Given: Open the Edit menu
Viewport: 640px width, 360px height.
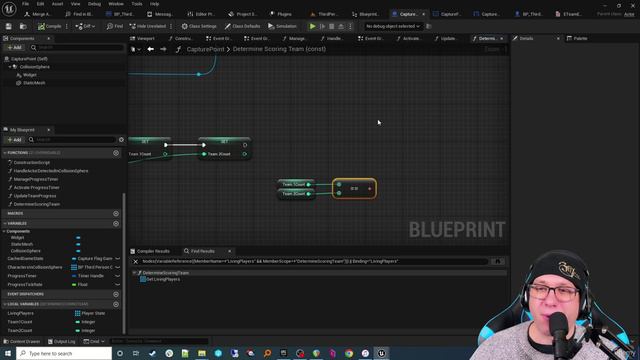Looking at the screenshot, I should tap(40, 4).
